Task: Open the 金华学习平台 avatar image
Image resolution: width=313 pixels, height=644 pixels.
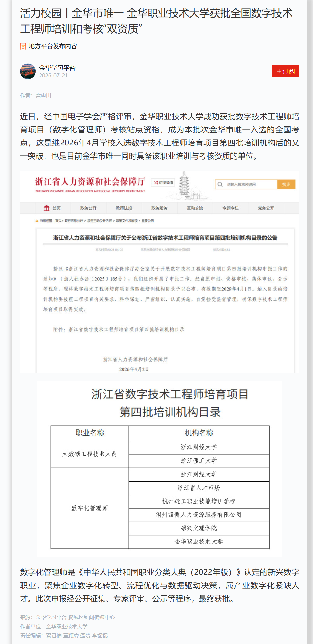Action: [x=28, y=71]
